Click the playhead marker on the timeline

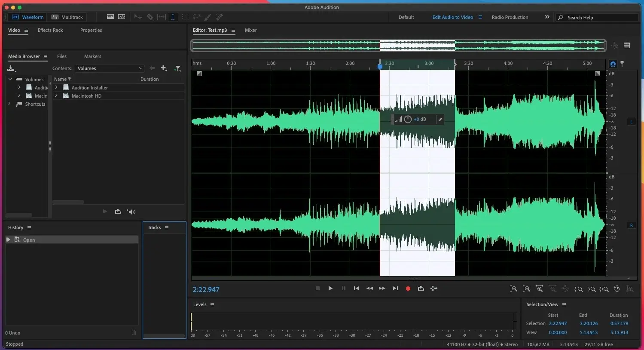point(380,66)
